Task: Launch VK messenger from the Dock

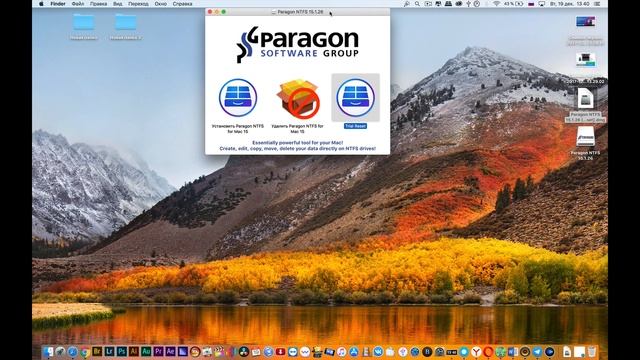Action: pyautogui.click(x=378, y=351)
